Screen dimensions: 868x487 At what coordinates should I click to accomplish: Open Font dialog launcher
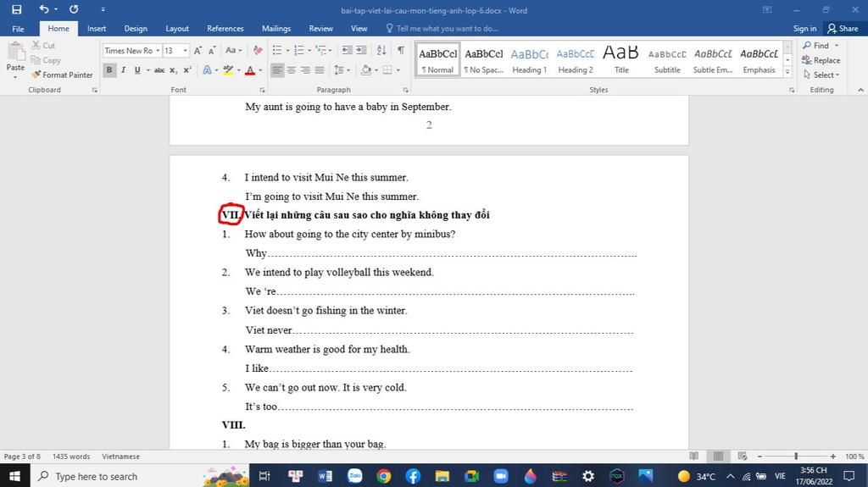pyautogui.click(x=262, y=90)
